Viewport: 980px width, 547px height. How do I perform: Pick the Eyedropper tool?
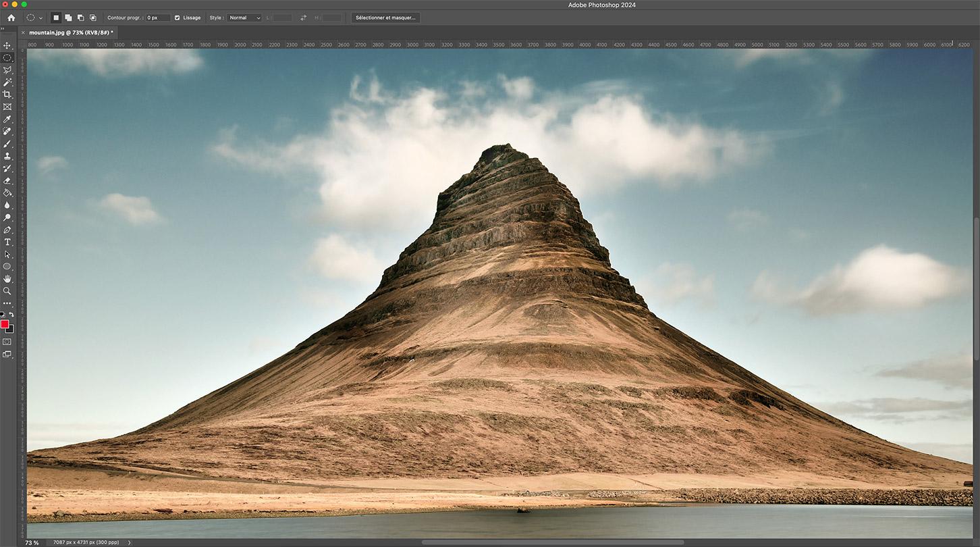tap(7, 119)
